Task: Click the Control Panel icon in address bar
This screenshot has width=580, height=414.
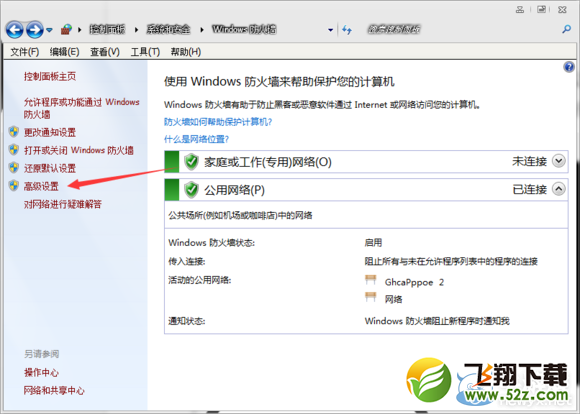Action: 66,29
